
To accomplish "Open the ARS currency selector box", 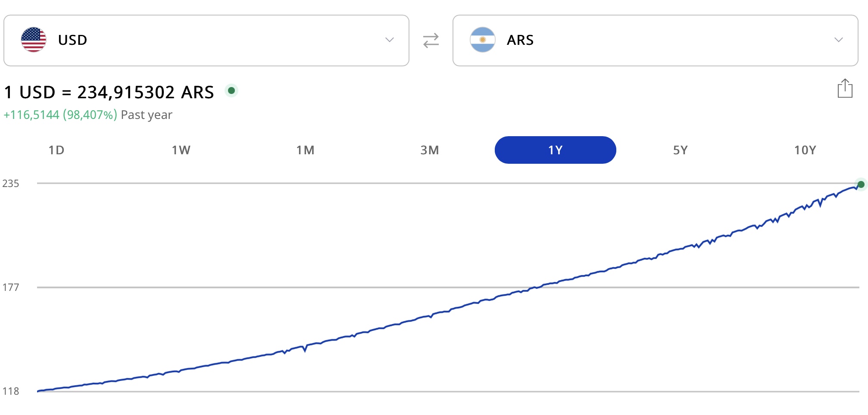I will point(655,41).
